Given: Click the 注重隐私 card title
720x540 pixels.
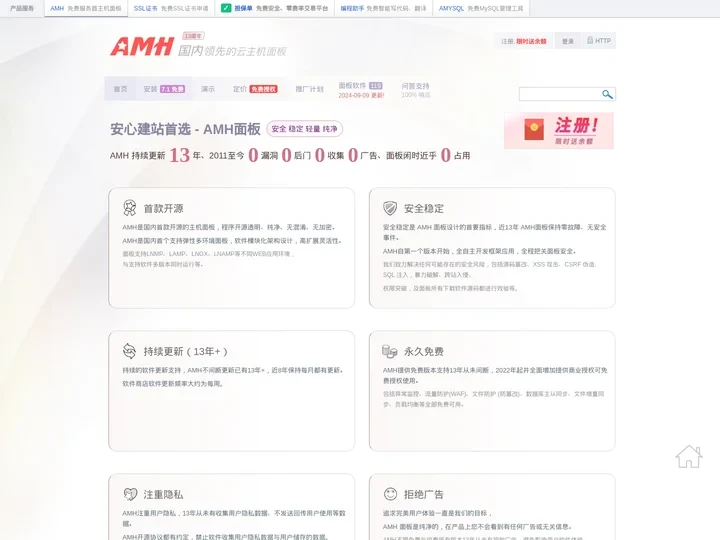Looking at the screenshot, I should click(x=163, y=495).
